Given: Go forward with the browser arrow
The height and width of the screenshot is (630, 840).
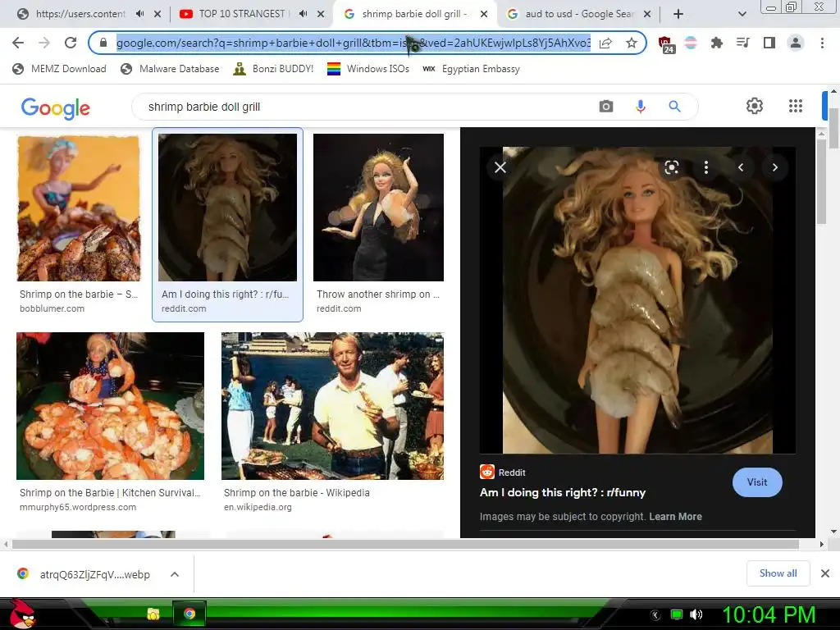Looking at the screenshot, I should tap(44, 43).
